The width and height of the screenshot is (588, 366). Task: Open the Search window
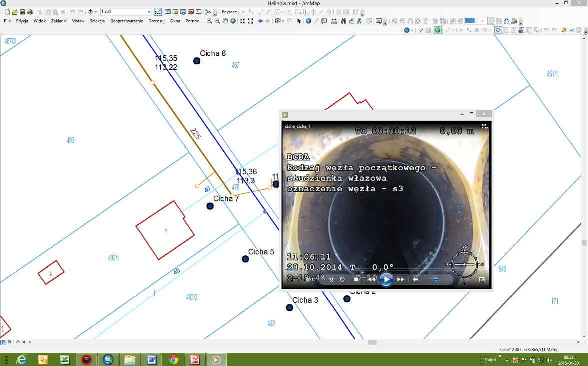[x=183, y=12]
